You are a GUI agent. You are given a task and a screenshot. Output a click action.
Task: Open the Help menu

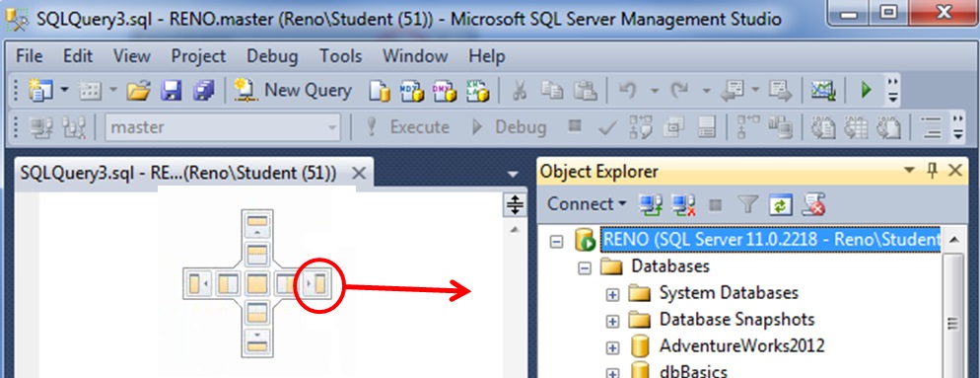click(486, 55)
